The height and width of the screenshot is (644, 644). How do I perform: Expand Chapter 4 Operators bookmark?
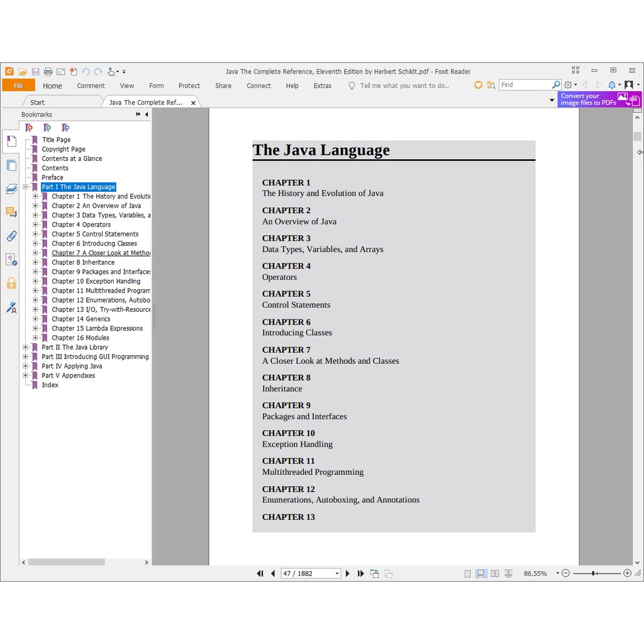point(35,225)
